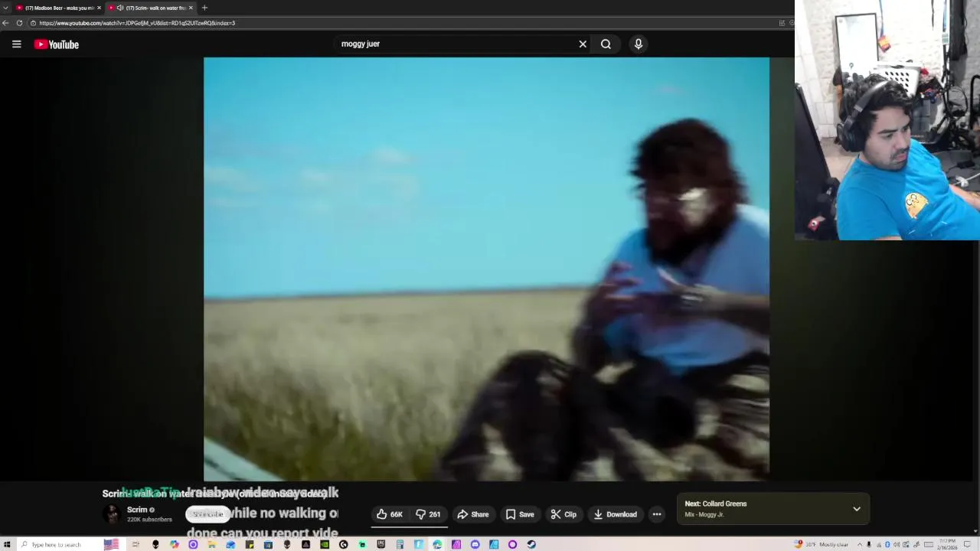Viewport: 980px width, 551px height.
Task: Open the tab search dropdown
Action: 5,8
